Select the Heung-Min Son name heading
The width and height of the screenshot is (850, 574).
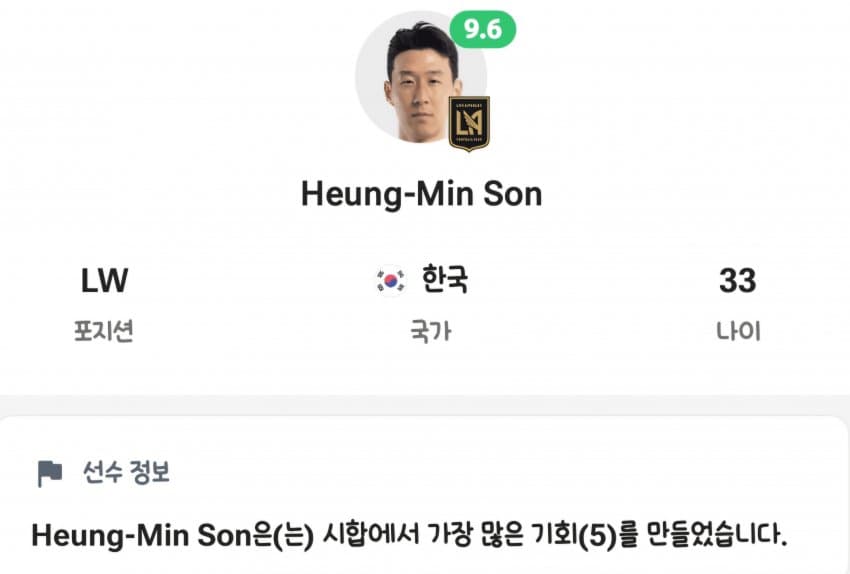(421, 193)
